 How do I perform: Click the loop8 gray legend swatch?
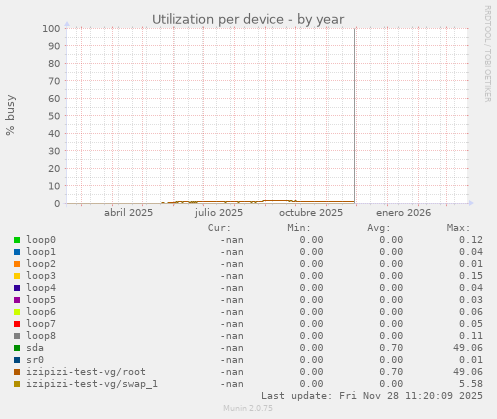[17, 336]
